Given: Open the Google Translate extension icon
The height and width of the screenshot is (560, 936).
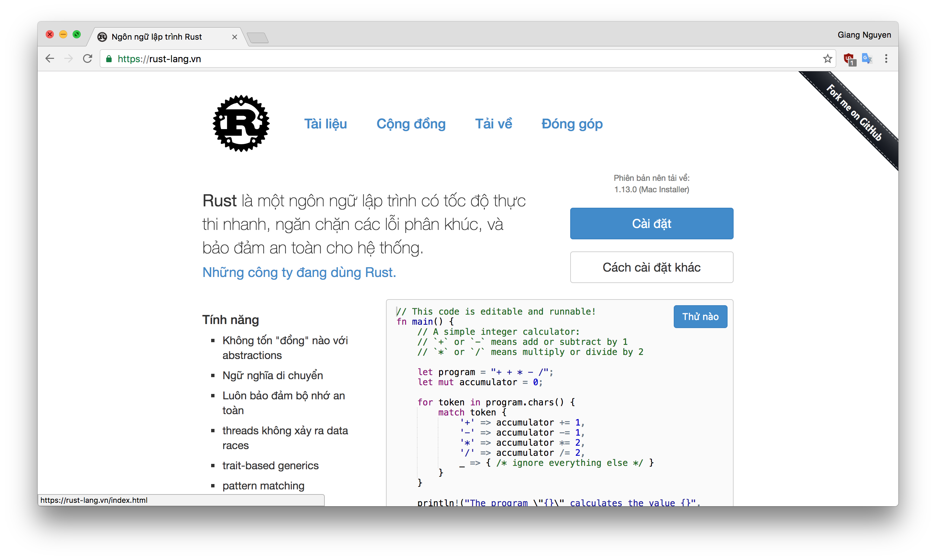Looking at the screenshot, I should [867, 59].
